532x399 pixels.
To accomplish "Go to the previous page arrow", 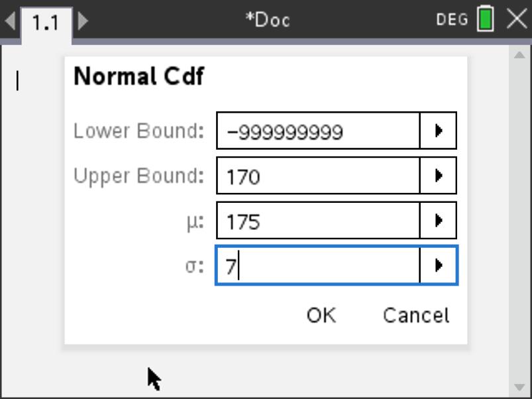I will tap(10, 21).
